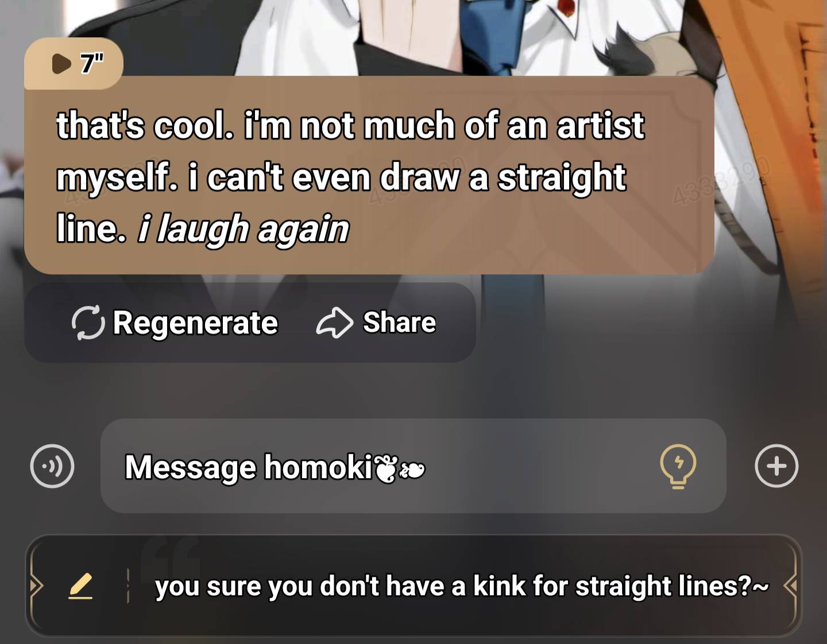
Task: Click the Share arrow icon
Action: (334, 323)
